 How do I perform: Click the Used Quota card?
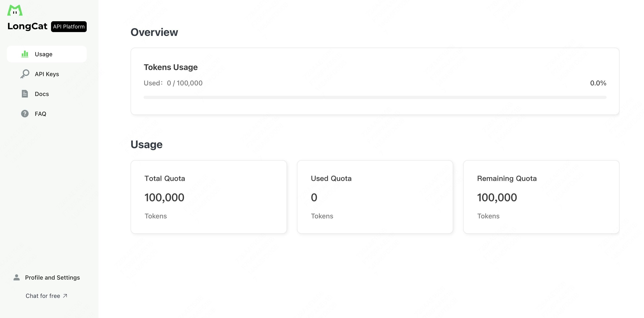pyautogui.click(x=375, y=197)
